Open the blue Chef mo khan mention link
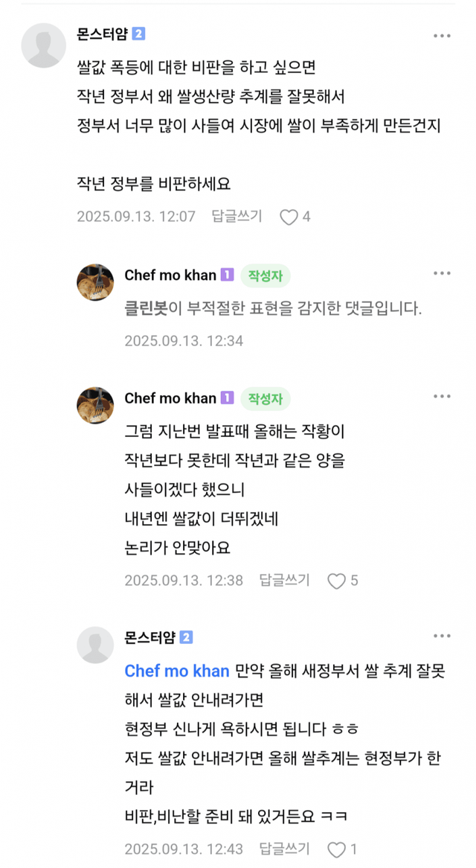This screenshot has width=476, height=868. (x=177, y=671)
